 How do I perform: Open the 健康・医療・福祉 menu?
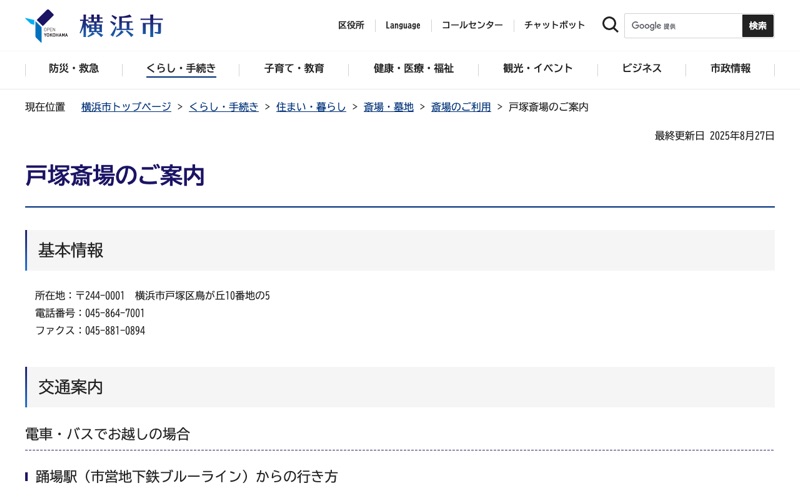pyautogui.click(x=413, y=68)
